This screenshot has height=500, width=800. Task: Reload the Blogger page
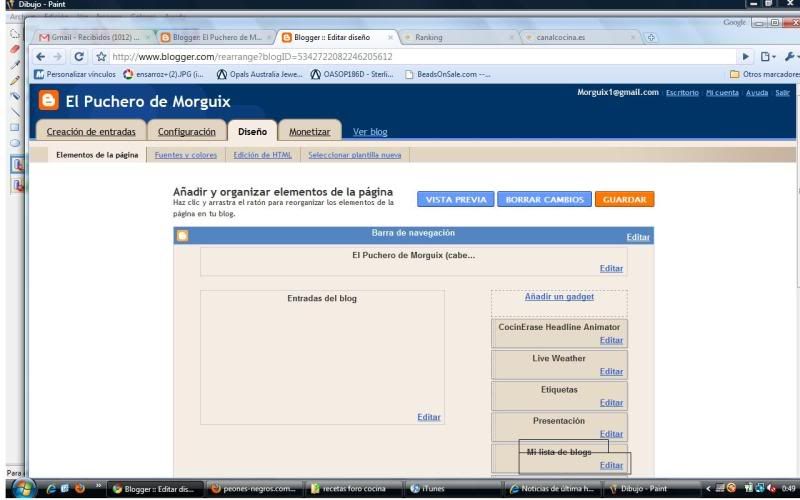[x=79, y=57]
